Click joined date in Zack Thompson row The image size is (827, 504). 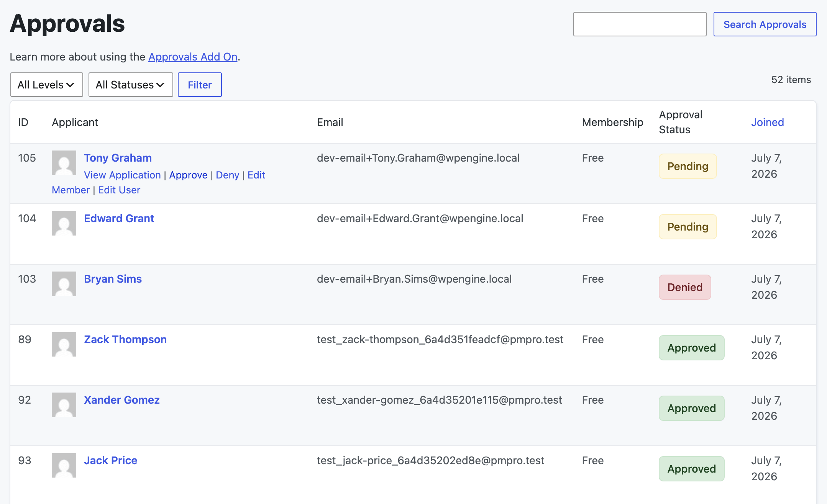[766, 347]
